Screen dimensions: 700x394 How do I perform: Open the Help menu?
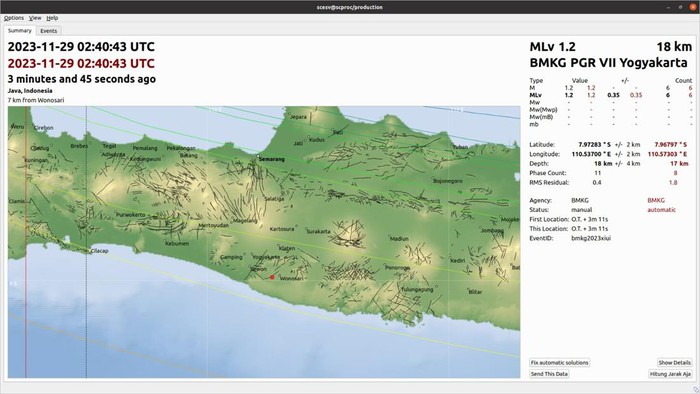pyautogui.click(x=52, y=18)
